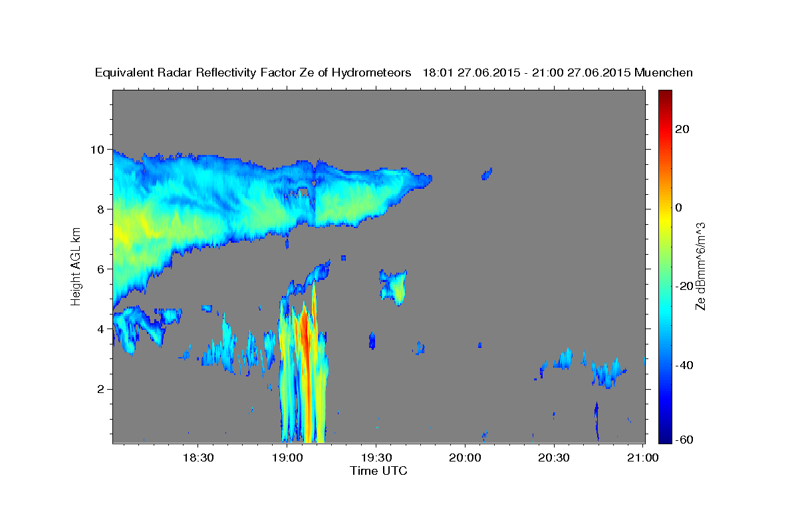Screen dimensions: 798x532
Task: Click the 19:00 time tick label
Action: pos(287,458)
